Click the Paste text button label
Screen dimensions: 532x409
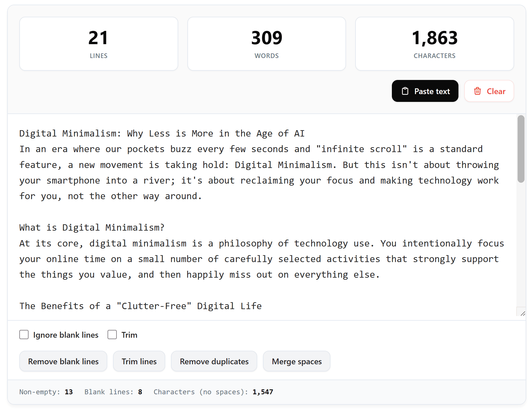pos(432,91)
